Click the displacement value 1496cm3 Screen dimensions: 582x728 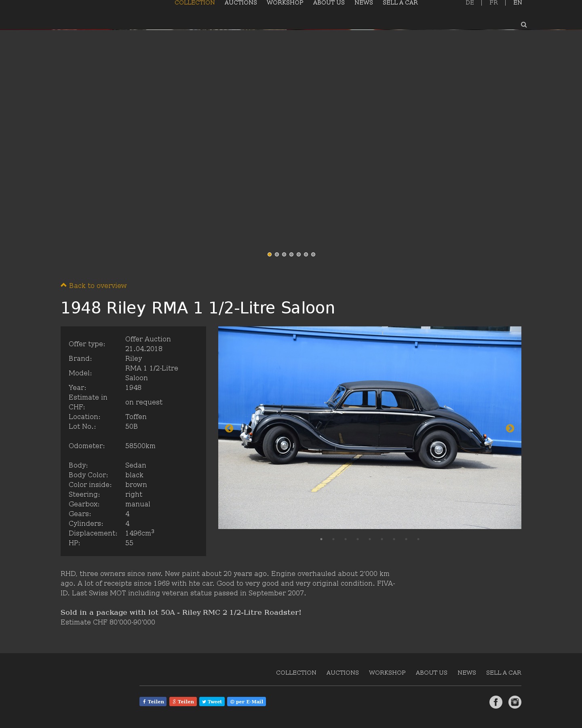point(140,533)
